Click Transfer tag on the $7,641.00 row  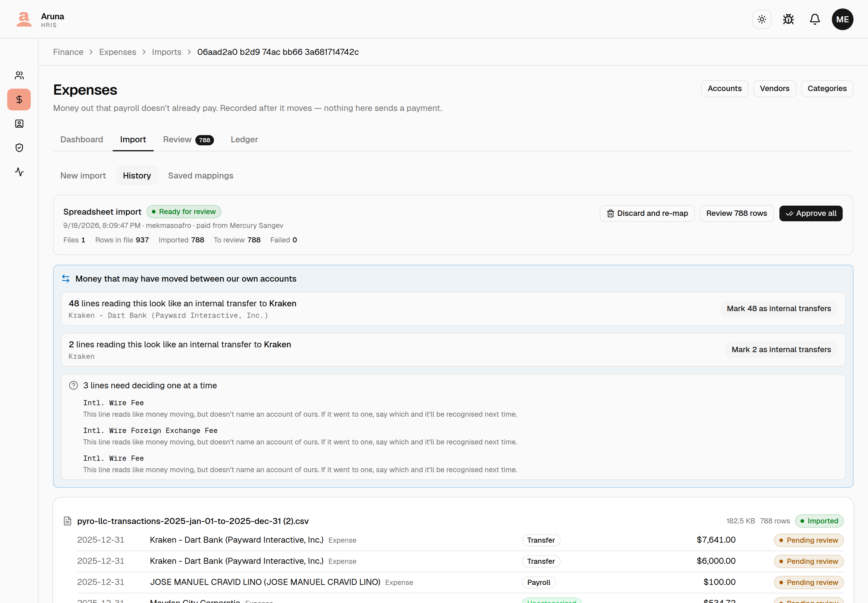click(x=541, y=540)
